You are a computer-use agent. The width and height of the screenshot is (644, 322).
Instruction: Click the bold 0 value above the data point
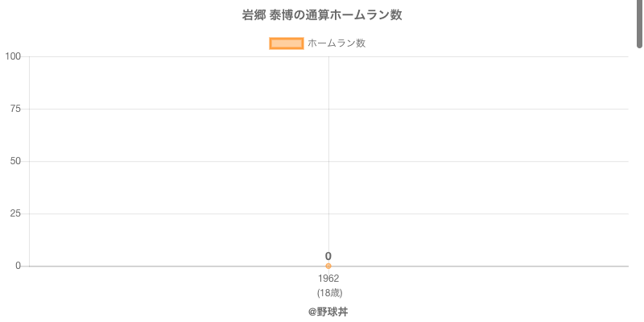[x=328, y=256]
